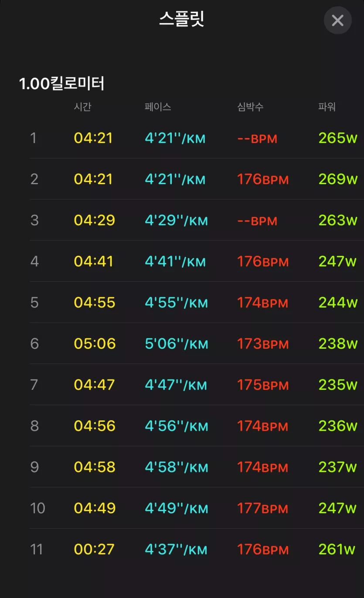Tap the 261w power value in split 11
The width and height of the screenshot is (364, 598).
tap(337, 549)
